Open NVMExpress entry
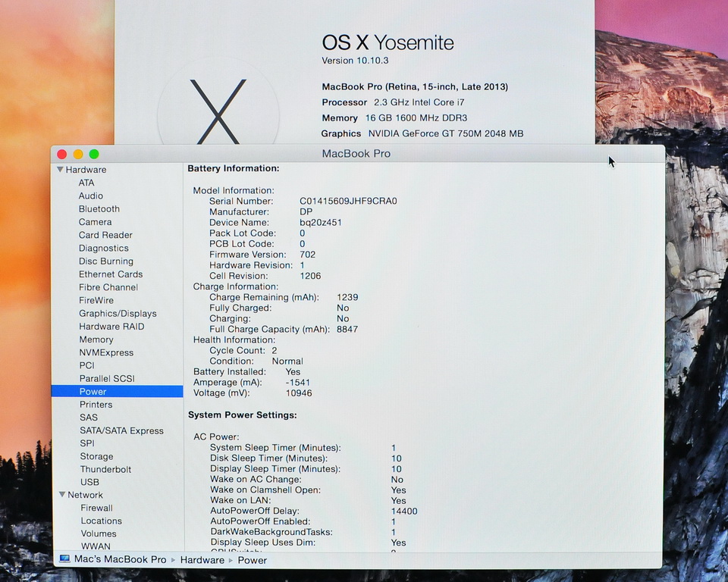This screenshot has width=728, height=582. coord(106,352)
